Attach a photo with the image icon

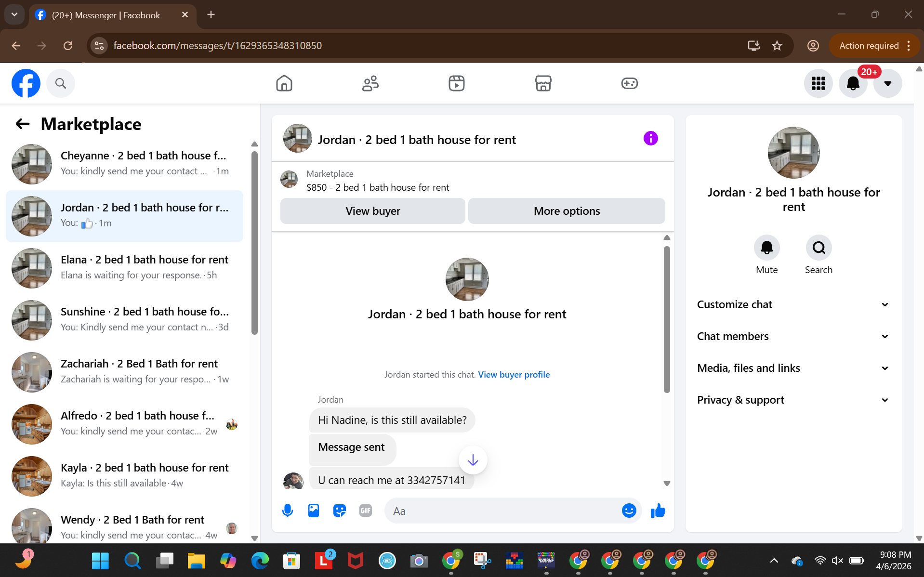pyautogui.click(x=314, y=511)
